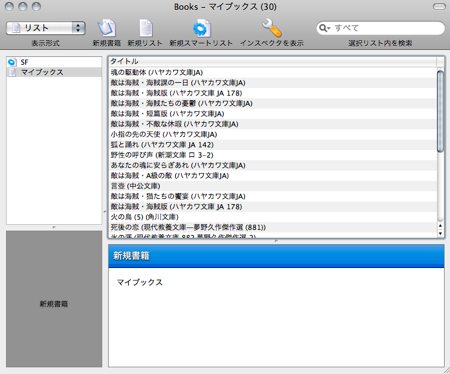Viewport: 450px width, 374px height.
Task: Select row 魂の駆動体 (ハヤカワ文庫JA)
Action: [x=272, y=72]
